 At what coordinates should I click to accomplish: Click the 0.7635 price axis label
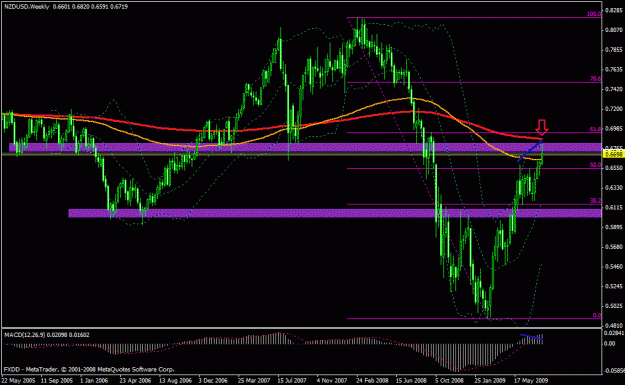[x=614, y=69]
